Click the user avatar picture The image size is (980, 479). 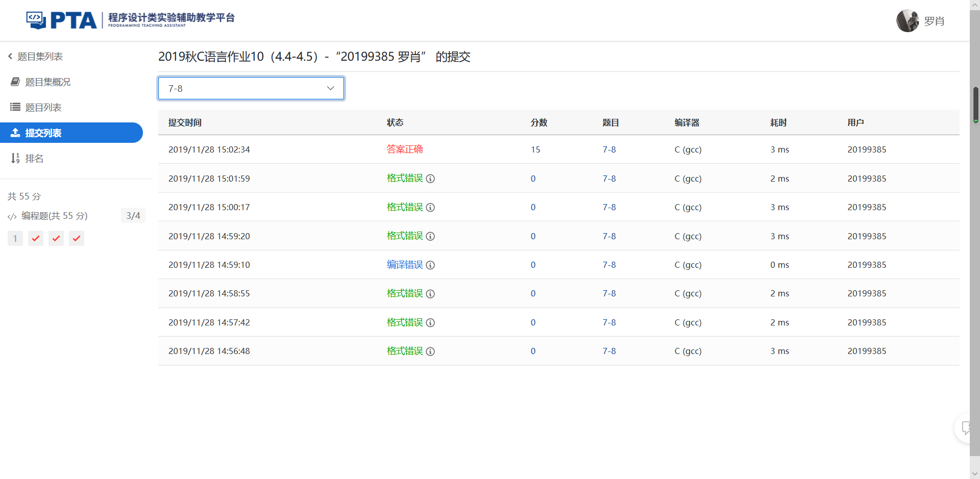click(908, 21)
